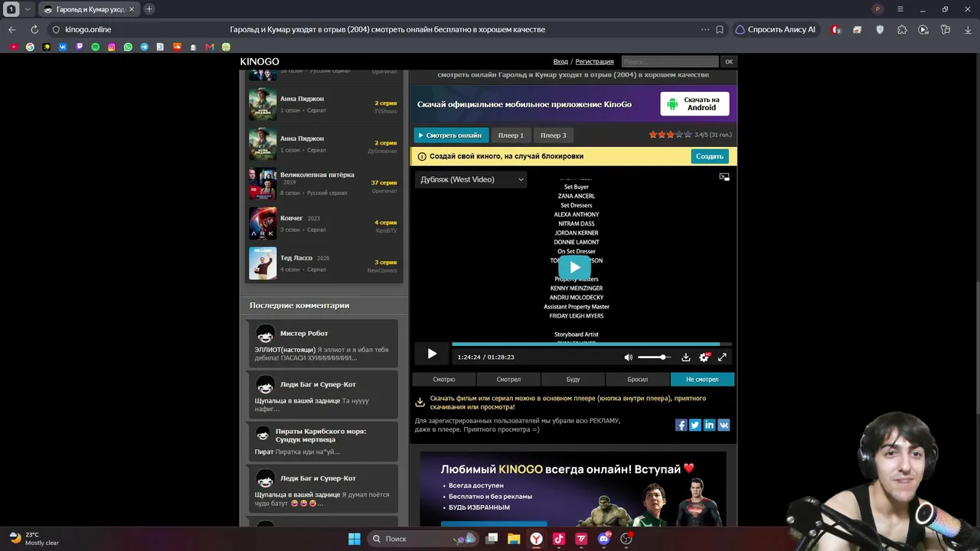Click Скачать на Android button

[x=694, y=104]
